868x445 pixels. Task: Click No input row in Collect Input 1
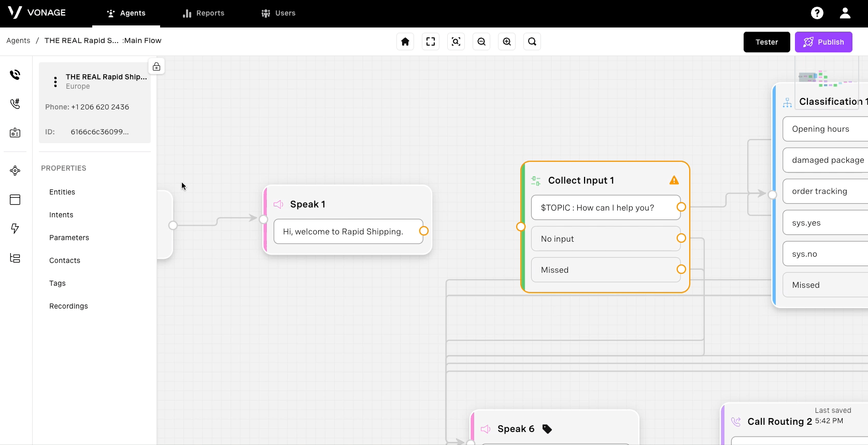pos(606,239)
